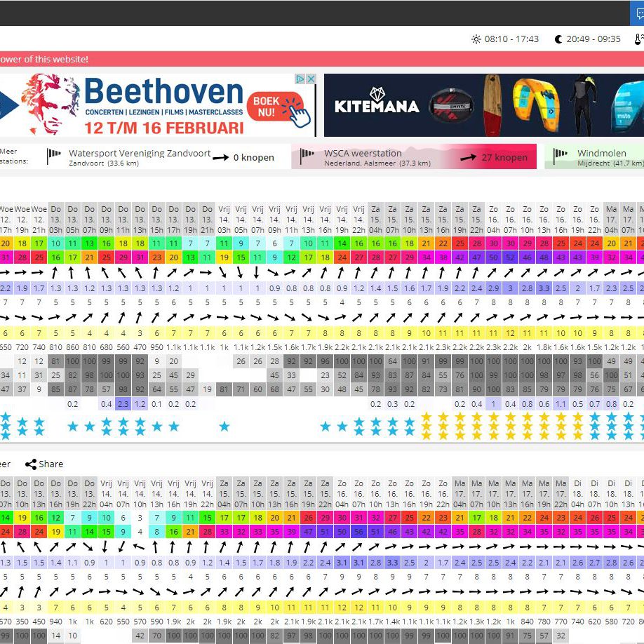
Task: Click the wind arrow beside 0 knopen
Action: (x=220, y=158)
